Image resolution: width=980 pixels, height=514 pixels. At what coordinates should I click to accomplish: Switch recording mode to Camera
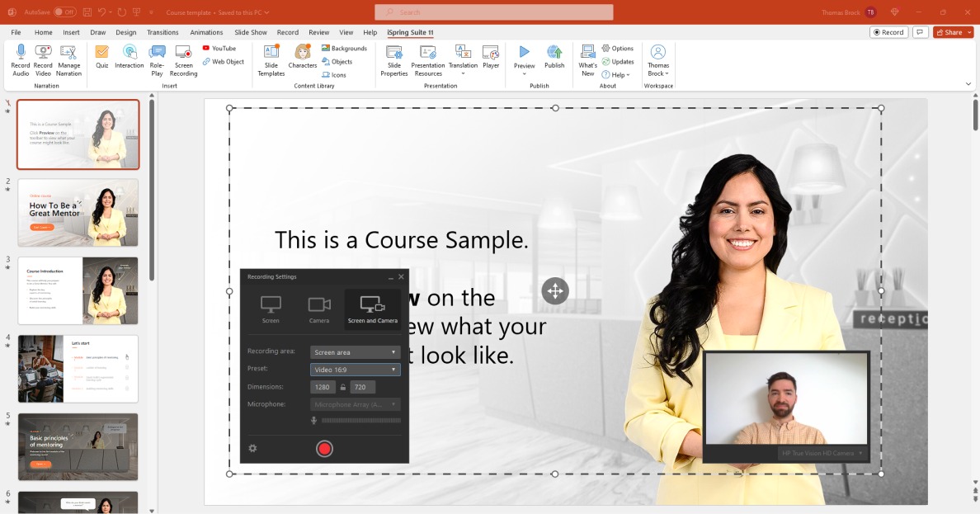(x=319, y=309)
